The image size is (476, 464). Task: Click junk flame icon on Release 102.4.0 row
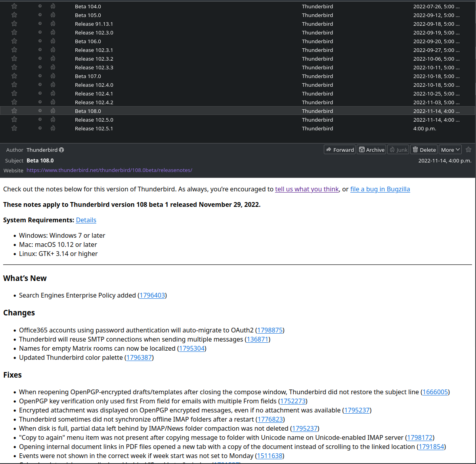53,85
